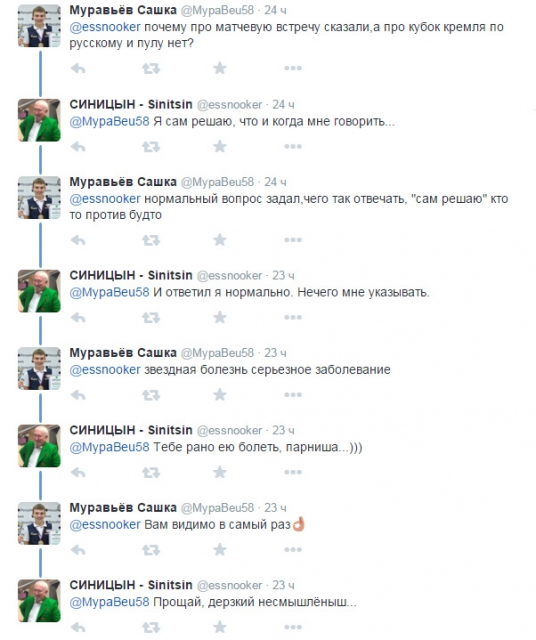Reply to 'звездная болезнь' tweet

78,395
